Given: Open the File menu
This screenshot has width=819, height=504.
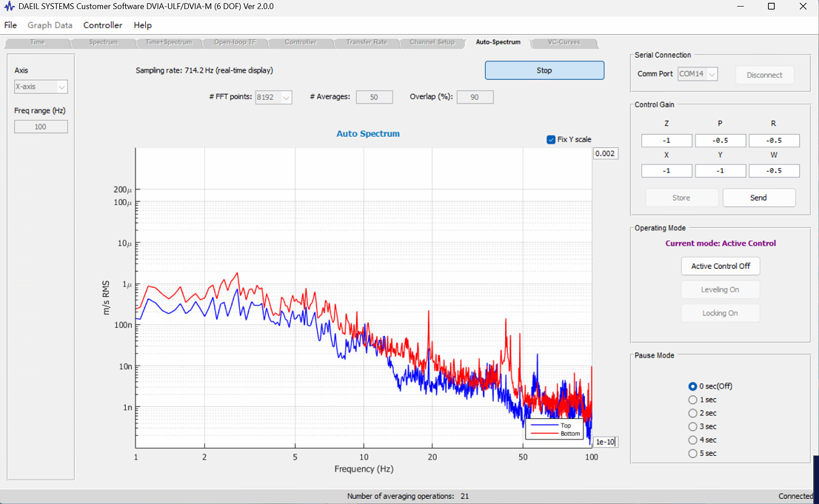Looking at the screenshot, I should click(10, 25).
